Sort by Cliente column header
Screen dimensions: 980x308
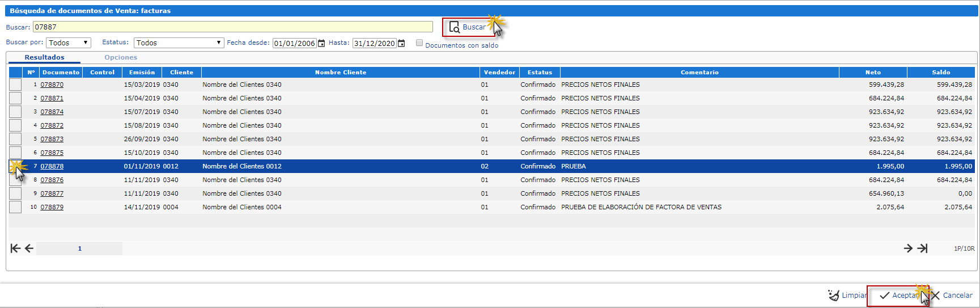pyautogui.click(x=181, y=73)
